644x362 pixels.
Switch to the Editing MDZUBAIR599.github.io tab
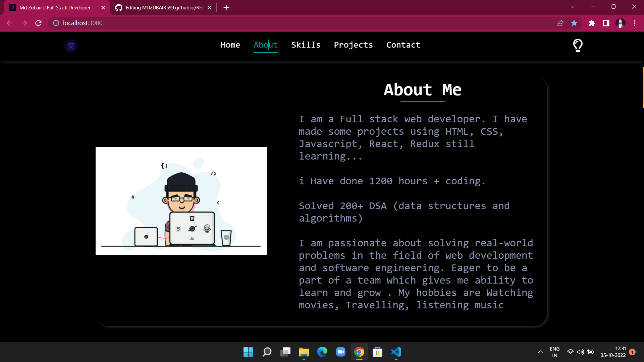(x=164, y=7)
